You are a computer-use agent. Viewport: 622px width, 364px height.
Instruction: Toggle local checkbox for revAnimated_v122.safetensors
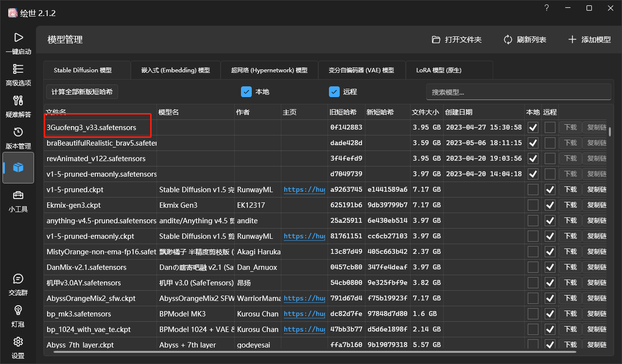(533, 158)
